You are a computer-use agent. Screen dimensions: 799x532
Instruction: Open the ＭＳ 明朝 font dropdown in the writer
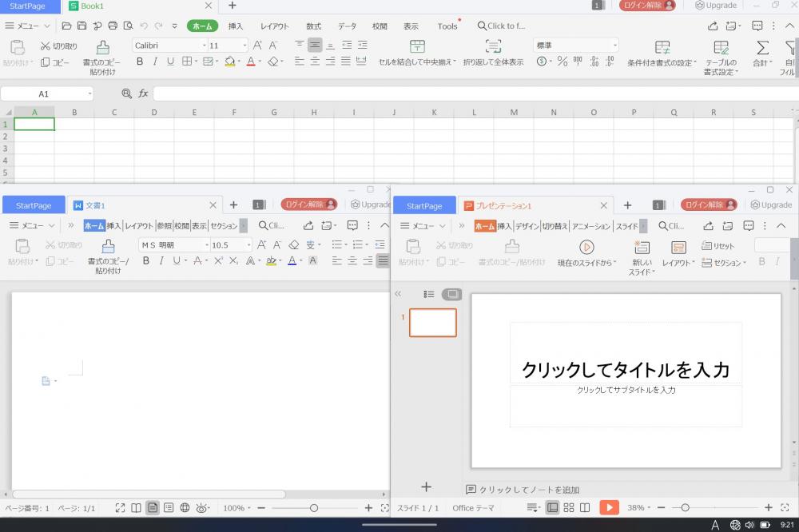207,245
